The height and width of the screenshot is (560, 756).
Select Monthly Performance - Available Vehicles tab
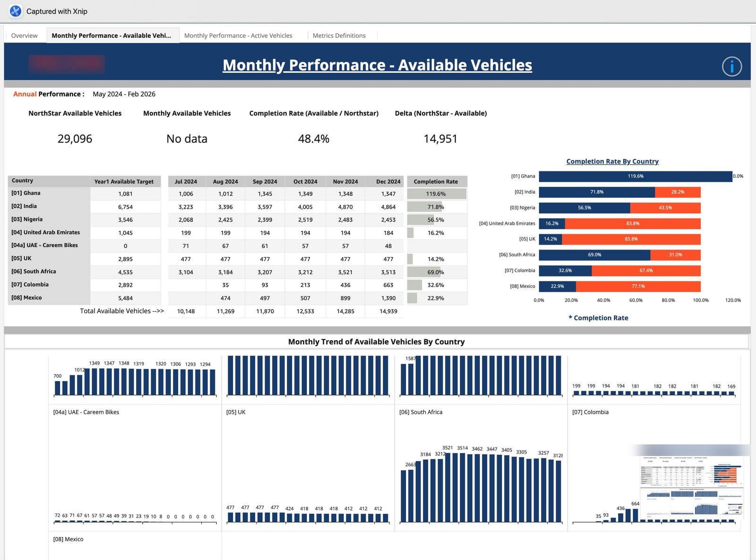coord(112,35)
